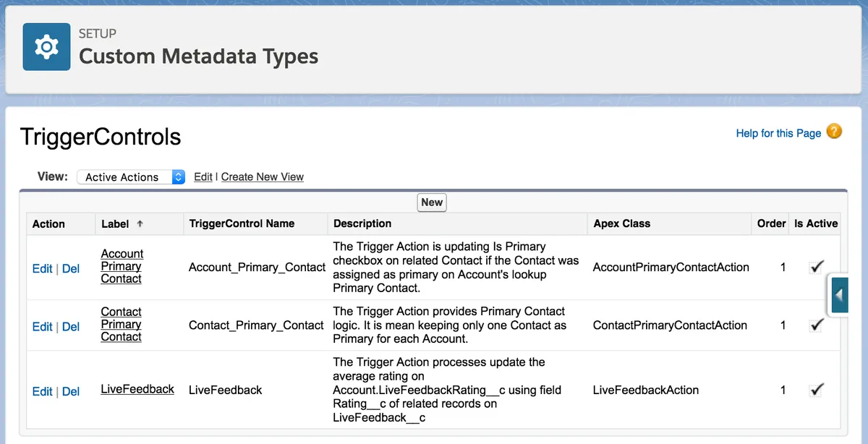The image size is (868, 444).
Task: Sort by Order column header
Action: pyautogui.click(x=771, y=223)
